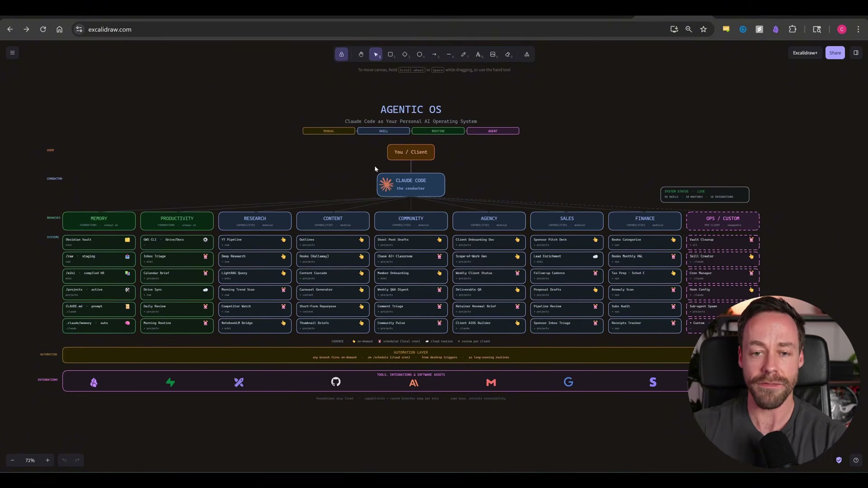Image resolution: width=868 pixels, height=488 pixels.
Task: Click the Excalidraw+ button
Action: [805, 53]
